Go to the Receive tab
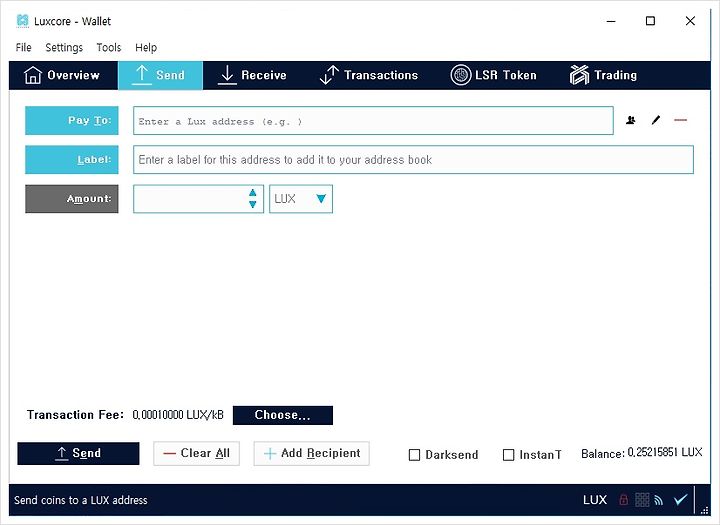 (x=253, y=75)
